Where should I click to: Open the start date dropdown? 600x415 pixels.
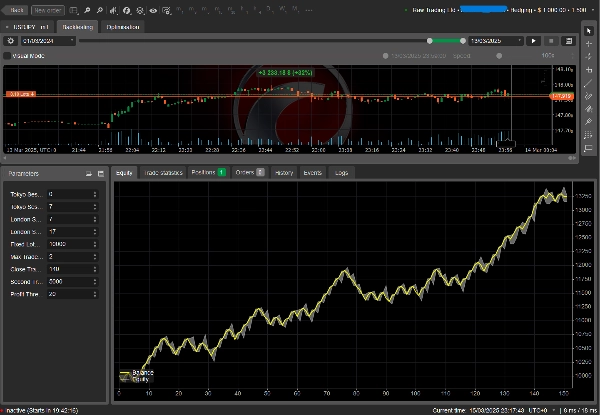[73, 41]
